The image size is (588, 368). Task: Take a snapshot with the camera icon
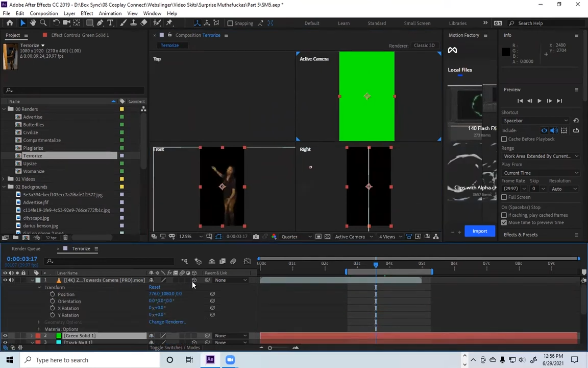tap(256, 237)
